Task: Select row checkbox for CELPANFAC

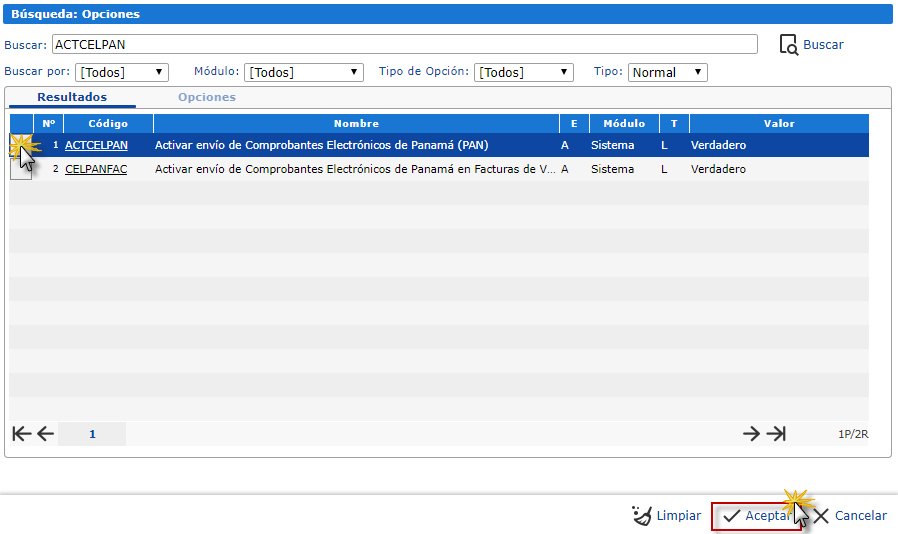Action: [21, 169]
